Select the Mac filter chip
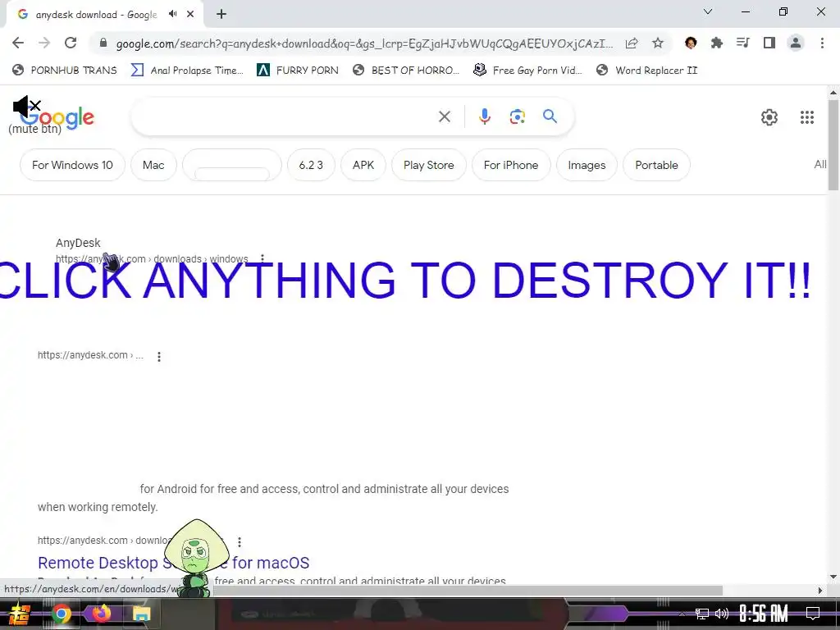 (153, 165)
